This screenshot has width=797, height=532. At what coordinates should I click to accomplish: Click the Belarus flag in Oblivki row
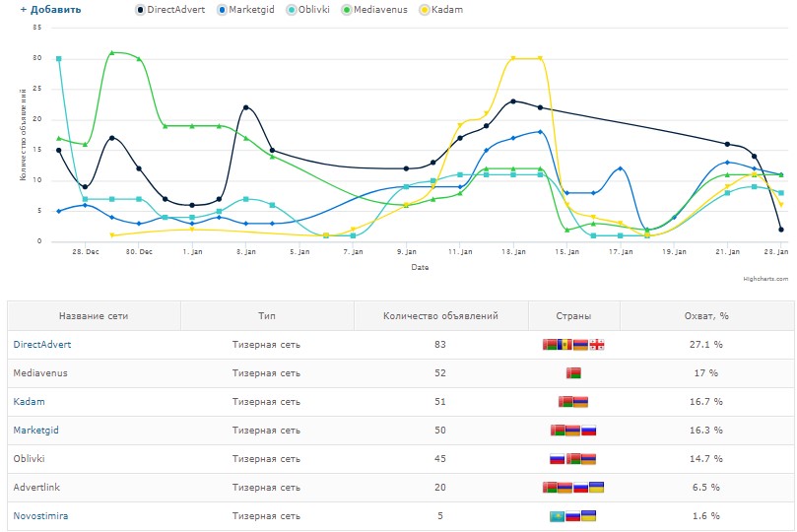573,458
